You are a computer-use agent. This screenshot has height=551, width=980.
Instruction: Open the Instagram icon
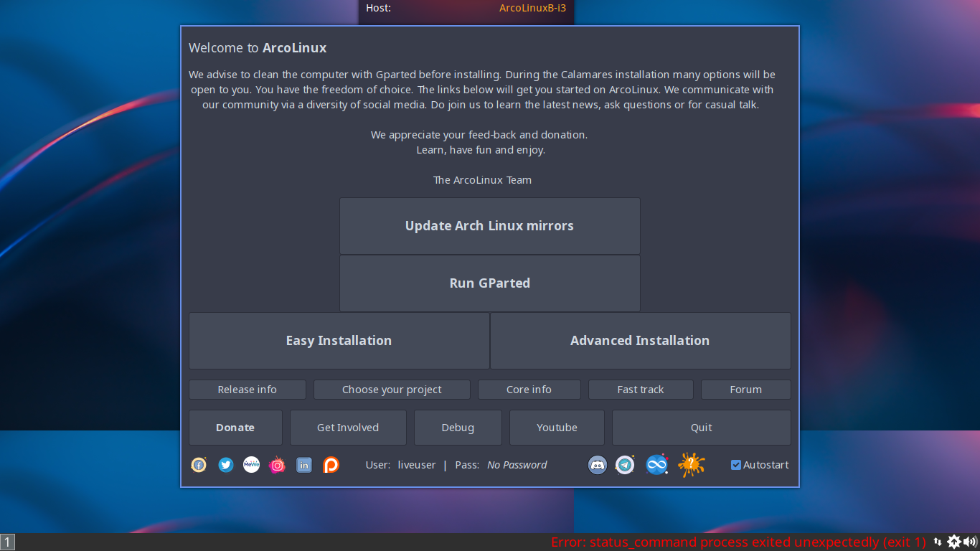tap(278, 465)
